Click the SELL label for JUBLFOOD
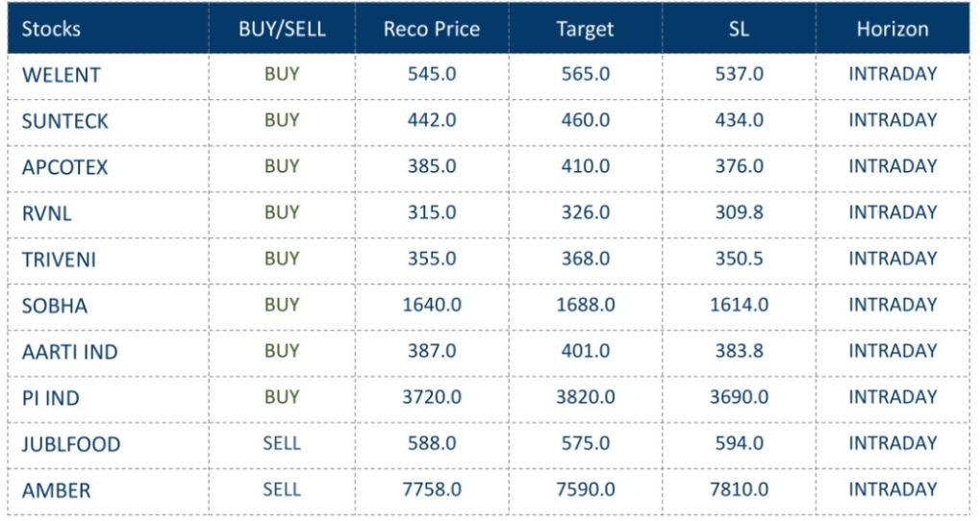The image size is (980, 521). click(x=282, y=443)
